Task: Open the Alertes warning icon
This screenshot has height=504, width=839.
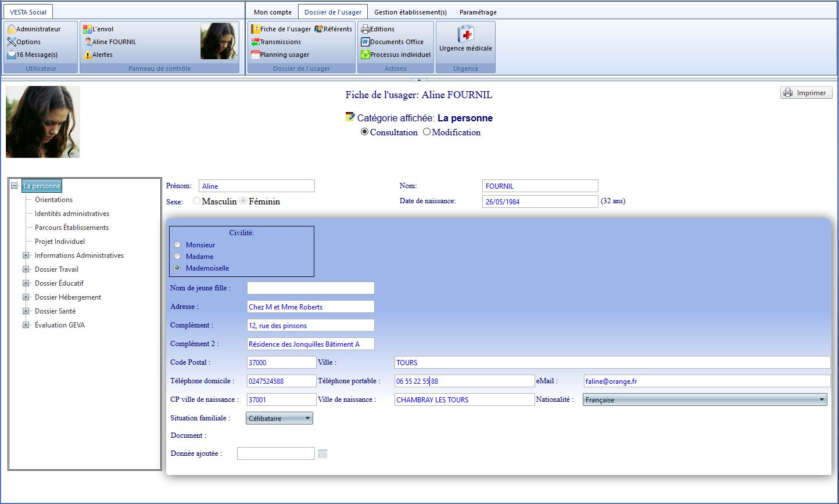Action: click(x=88, y=55)
